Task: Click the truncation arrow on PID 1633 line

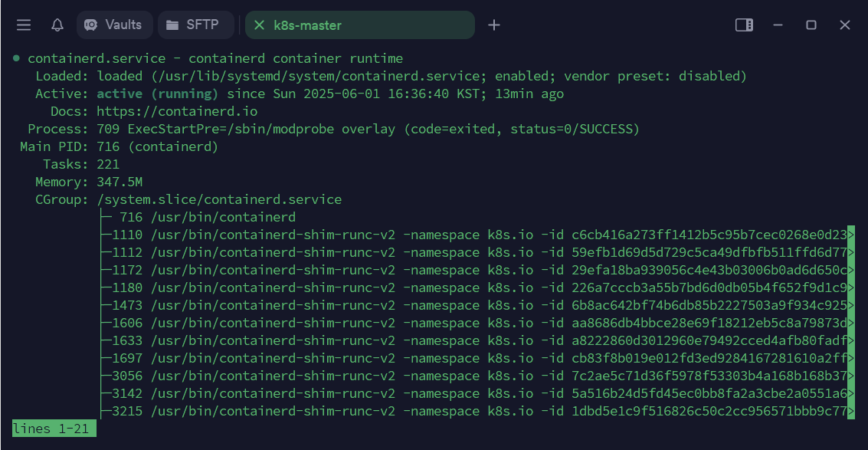Action: pos(851,341)
